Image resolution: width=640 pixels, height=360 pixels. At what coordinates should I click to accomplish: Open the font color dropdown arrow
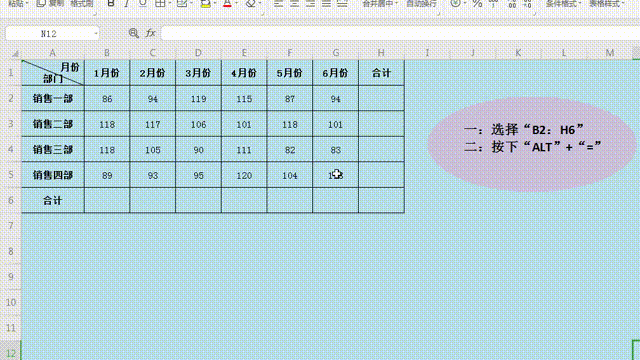click(x=236, y=3)
